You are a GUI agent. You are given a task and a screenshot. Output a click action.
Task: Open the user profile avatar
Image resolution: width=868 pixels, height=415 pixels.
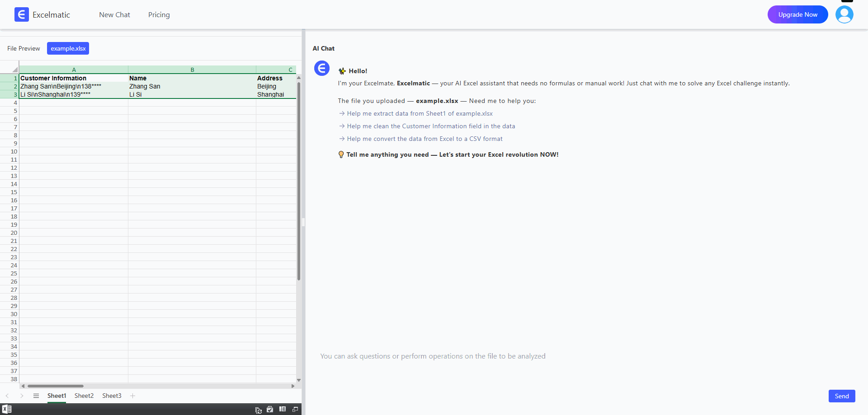pos(844,14)
